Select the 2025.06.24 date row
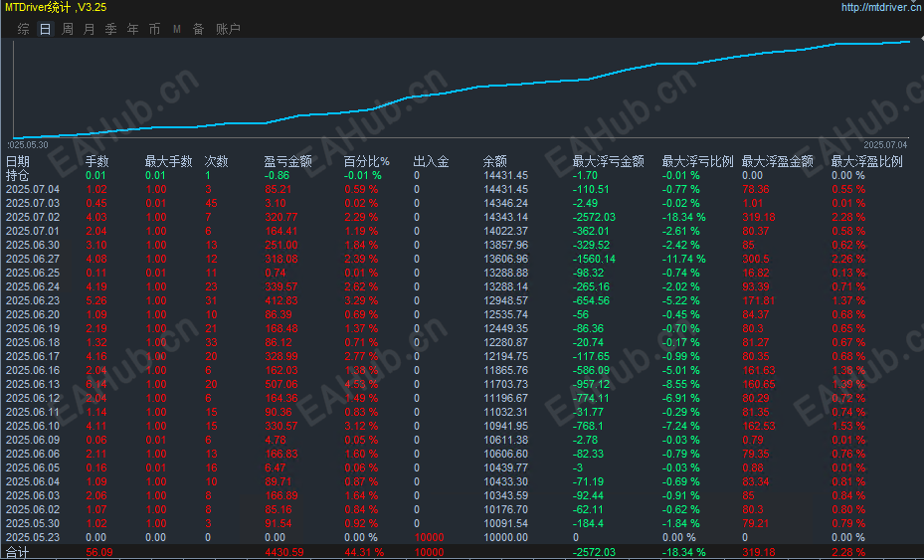The image size is (924, 560). click(33, 287)
